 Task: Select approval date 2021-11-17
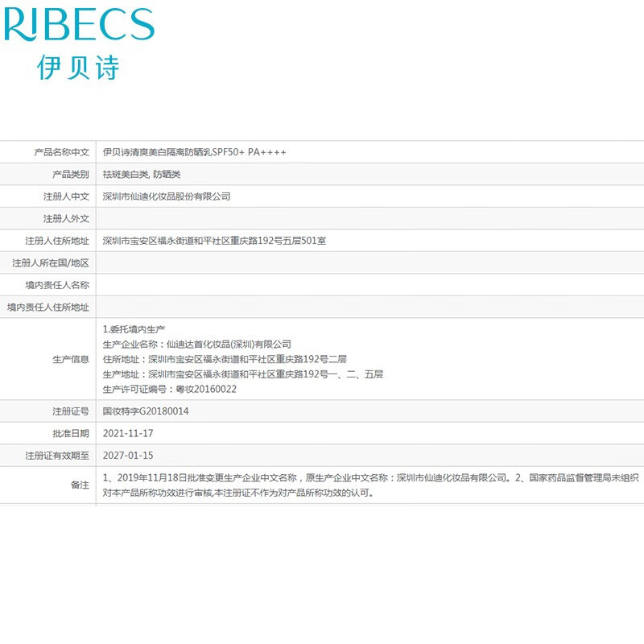point(128,434)
